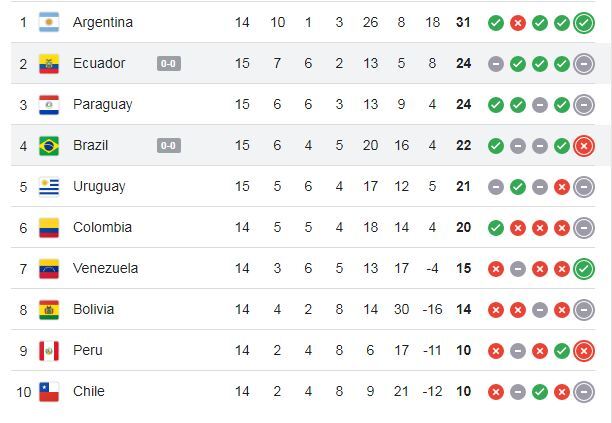Select the Venezuela table row name
The height and width of the screenshot is (423, 612).
(105, 268)
